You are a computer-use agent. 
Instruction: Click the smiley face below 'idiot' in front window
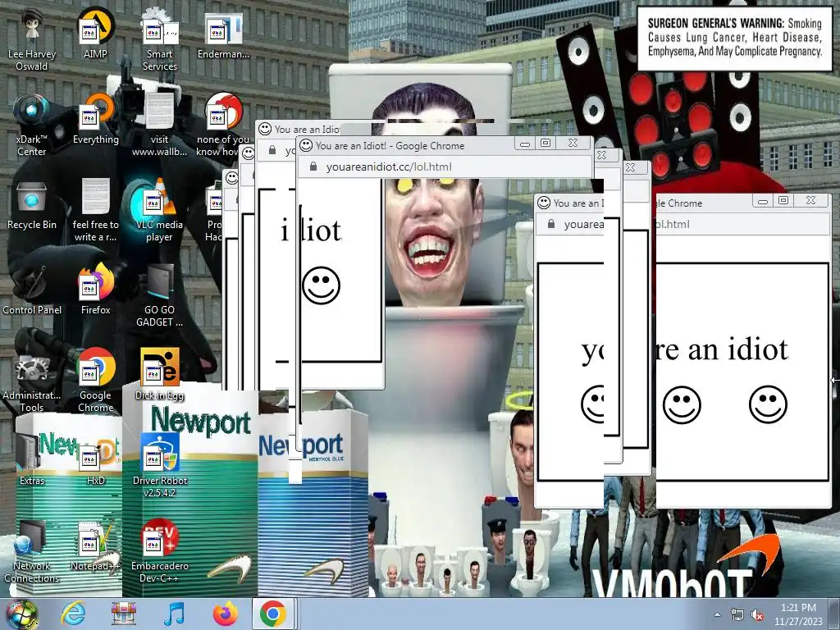pyautogui.click(x=321, y=285)
